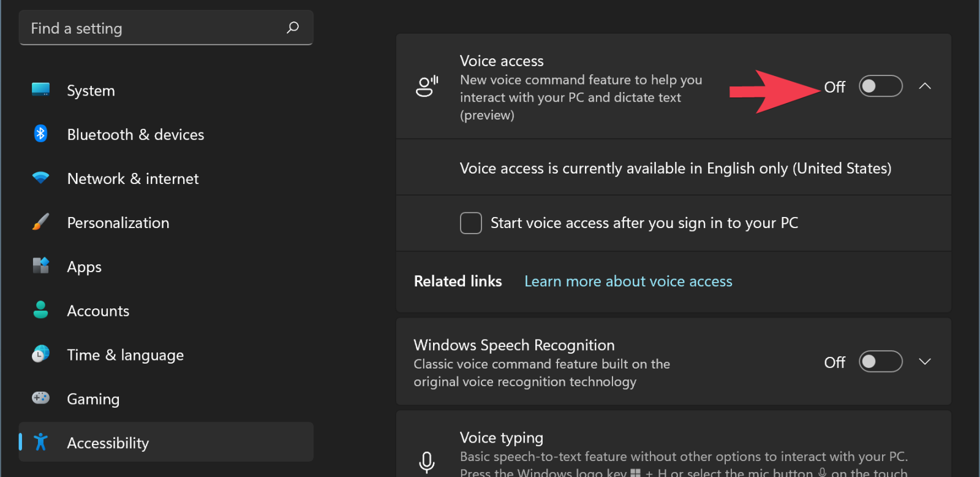Click the Apps icon in sidebar
The height and width of the screenshot is (477, 980).
coord(40,266)
